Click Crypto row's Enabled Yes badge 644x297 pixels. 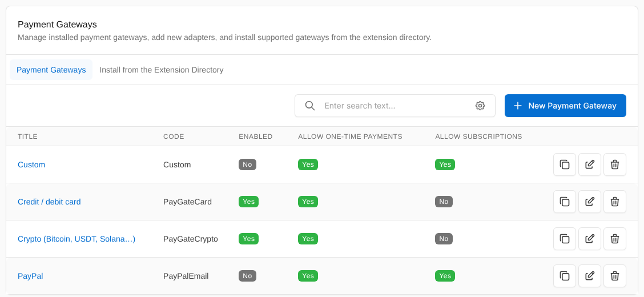pyautogui.click(x=248, y=239)
